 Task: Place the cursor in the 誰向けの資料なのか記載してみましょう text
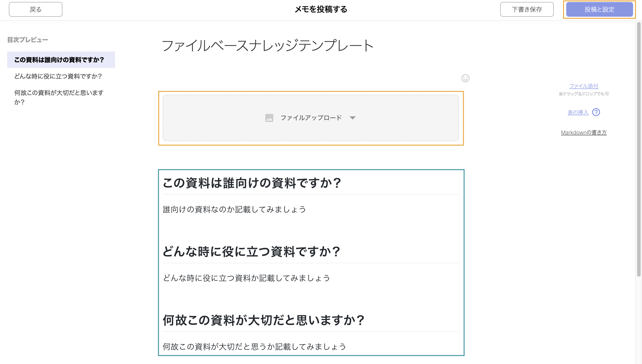pos(234,209)
